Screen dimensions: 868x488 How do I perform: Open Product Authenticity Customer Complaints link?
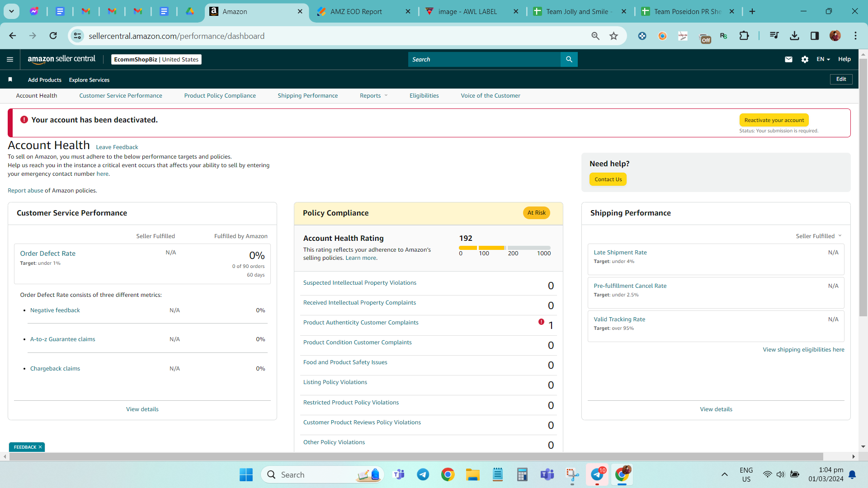point(361,323)
